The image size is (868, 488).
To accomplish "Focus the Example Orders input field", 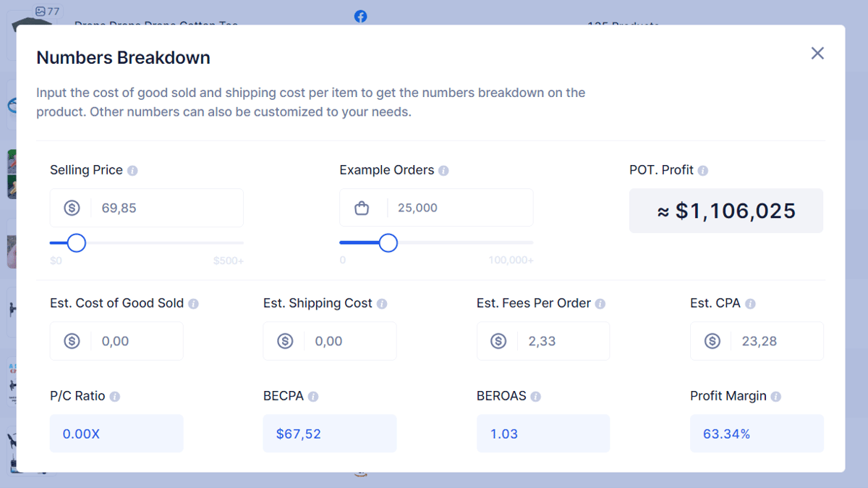I will click(436, 208).
